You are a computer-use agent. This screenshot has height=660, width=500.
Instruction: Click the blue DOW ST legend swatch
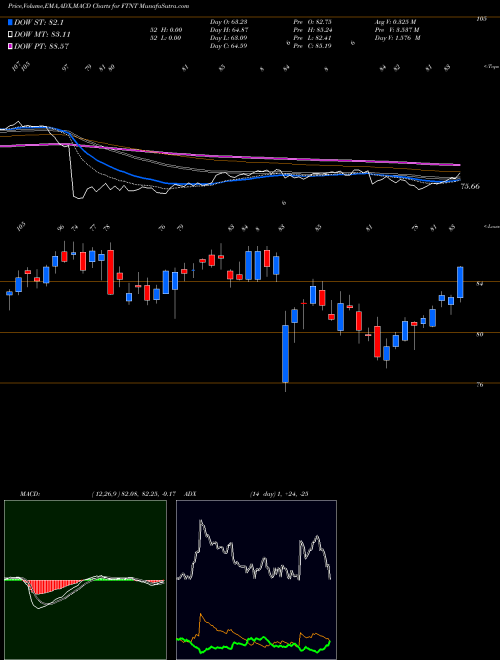pyautogui.click(x=10, y=22)
